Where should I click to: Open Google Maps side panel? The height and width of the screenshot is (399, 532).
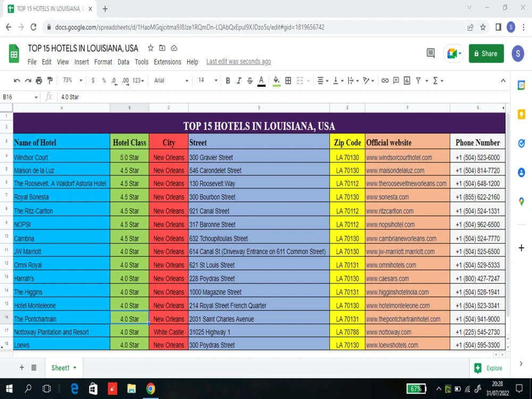pos(521,202)
